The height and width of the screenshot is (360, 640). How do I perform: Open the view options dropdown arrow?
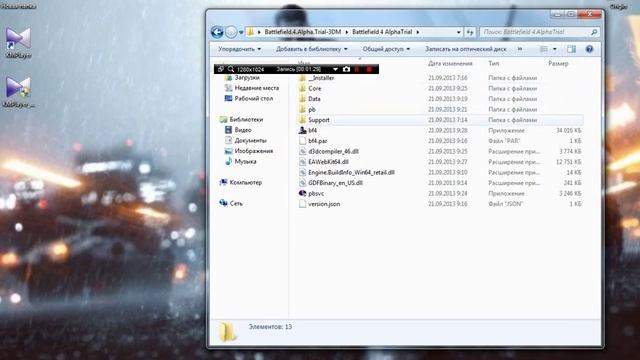point(554,49)
